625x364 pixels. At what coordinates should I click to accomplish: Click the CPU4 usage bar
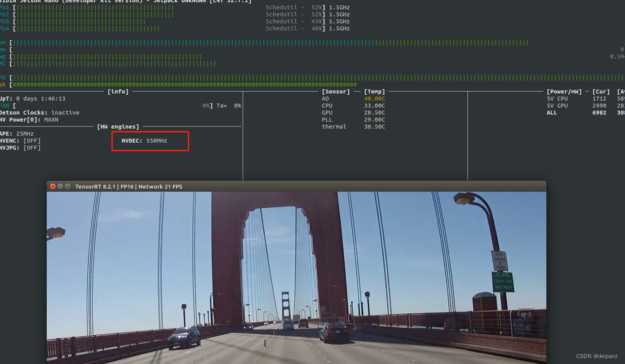point(88,29)
